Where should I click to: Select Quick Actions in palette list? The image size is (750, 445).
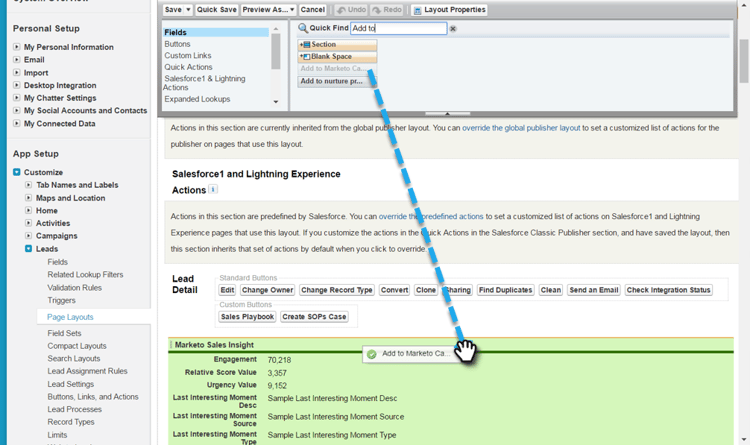click(x=188, y=67)
